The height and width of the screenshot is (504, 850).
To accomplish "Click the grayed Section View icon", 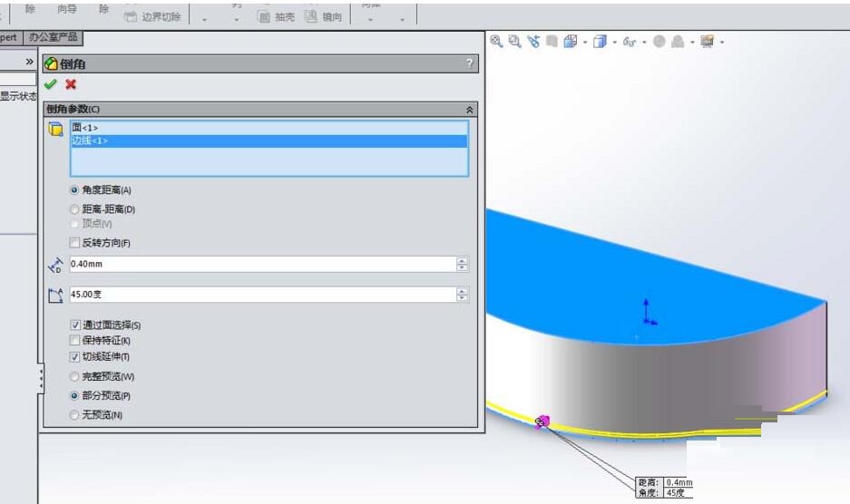I will [552, 41].
